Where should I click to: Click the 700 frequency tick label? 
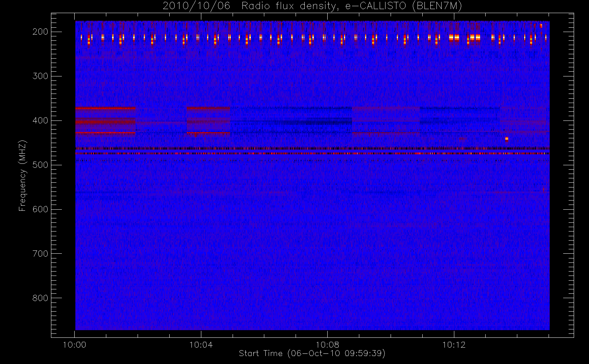[40, 254]
